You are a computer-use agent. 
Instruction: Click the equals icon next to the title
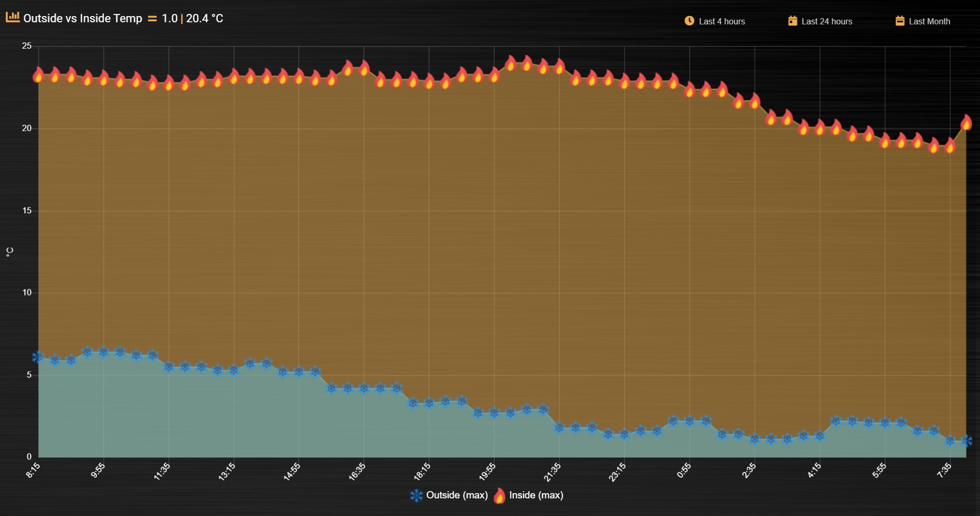(x=152, y=19)
